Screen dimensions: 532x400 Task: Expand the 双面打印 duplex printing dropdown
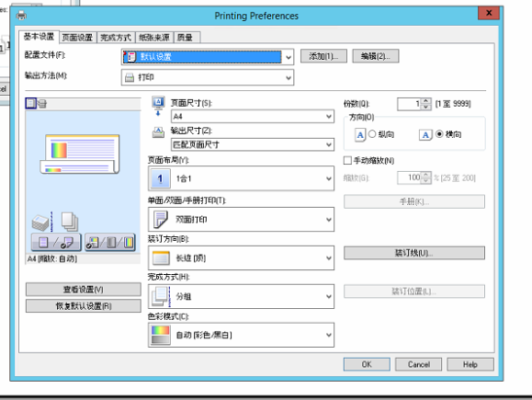[x=241, y=220]
